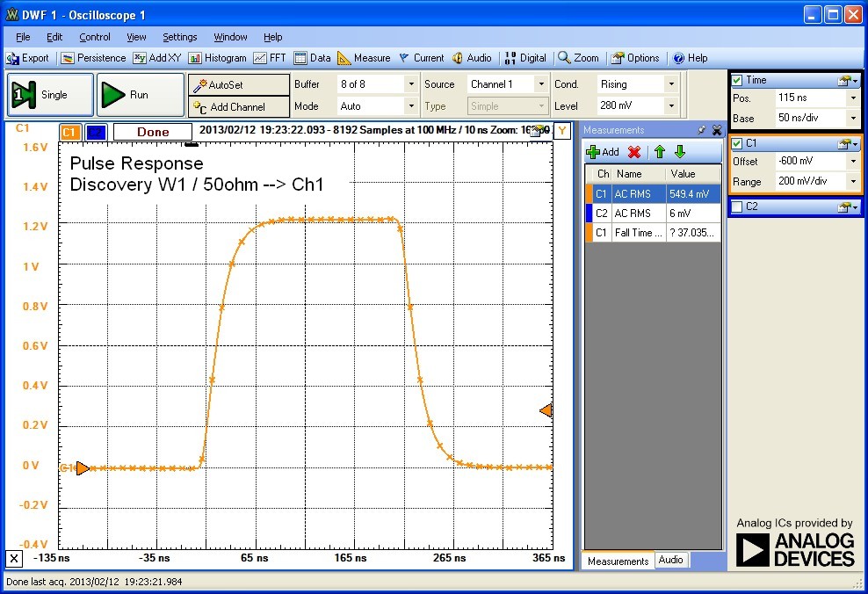Viewport: 868px width, 594px height.
Task: Open the FFT view
Action: click(x=271, y=58)
